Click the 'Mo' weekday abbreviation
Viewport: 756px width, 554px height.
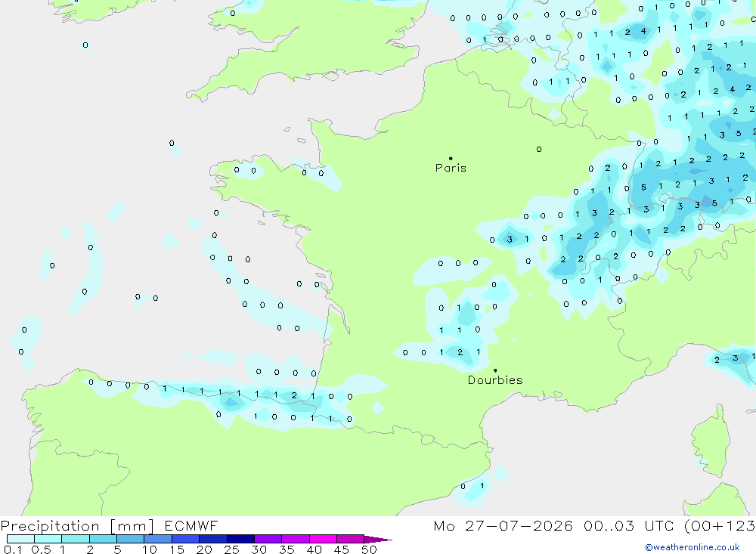pyautogui.click(x=444, y=525)
